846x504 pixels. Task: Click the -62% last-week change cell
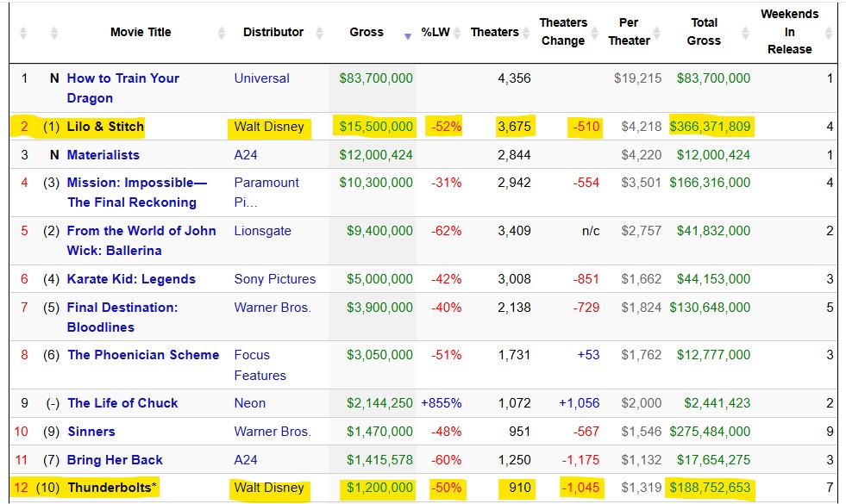coord(446,231)
